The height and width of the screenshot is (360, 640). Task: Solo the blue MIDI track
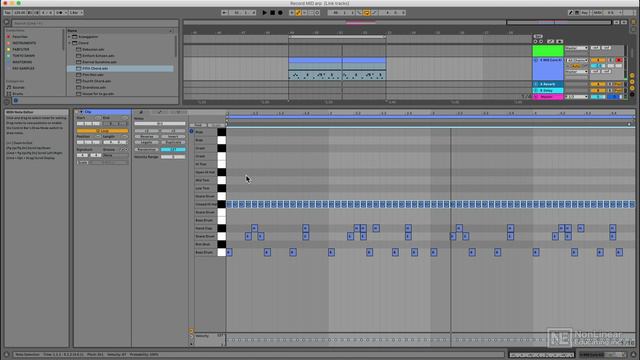tap(611, 60)
